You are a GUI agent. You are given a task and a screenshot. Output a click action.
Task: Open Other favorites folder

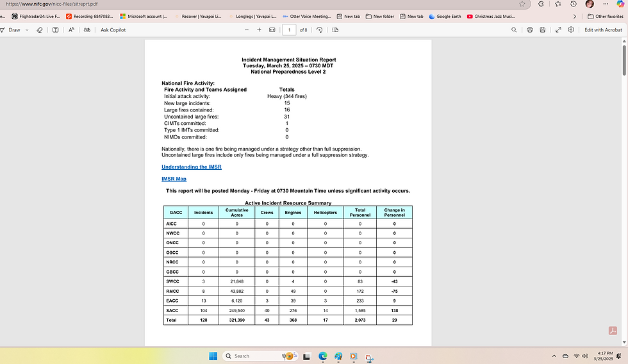(605, 17)
